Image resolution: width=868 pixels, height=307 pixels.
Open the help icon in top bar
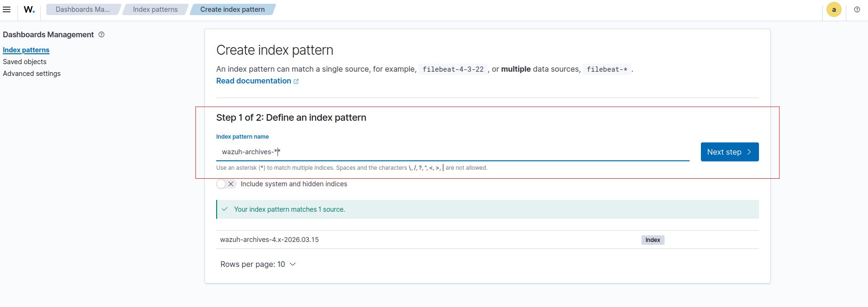pos(857,9)
